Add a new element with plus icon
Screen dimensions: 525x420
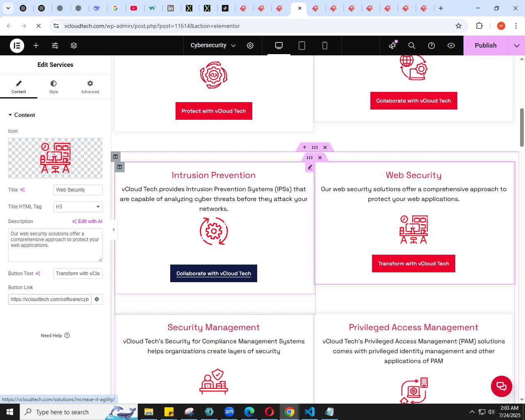click(x=36, y=46)
